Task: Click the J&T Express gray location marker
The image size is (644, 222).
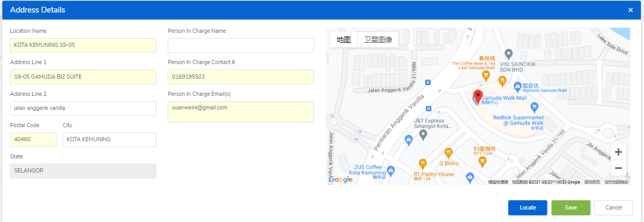Action: (x=423, y=135)
